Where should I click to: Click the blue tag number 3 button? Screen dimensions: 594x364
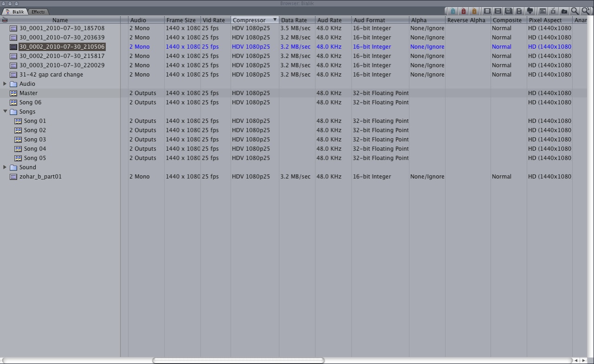pyautogui.click(x=453, y=11)
